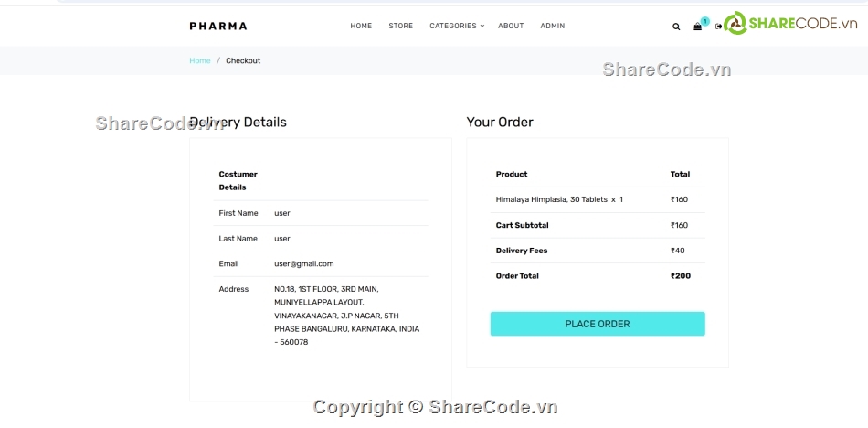Click the Himalaya Himplasia product name
868x428 pixels.
click(x=551, y=199)
